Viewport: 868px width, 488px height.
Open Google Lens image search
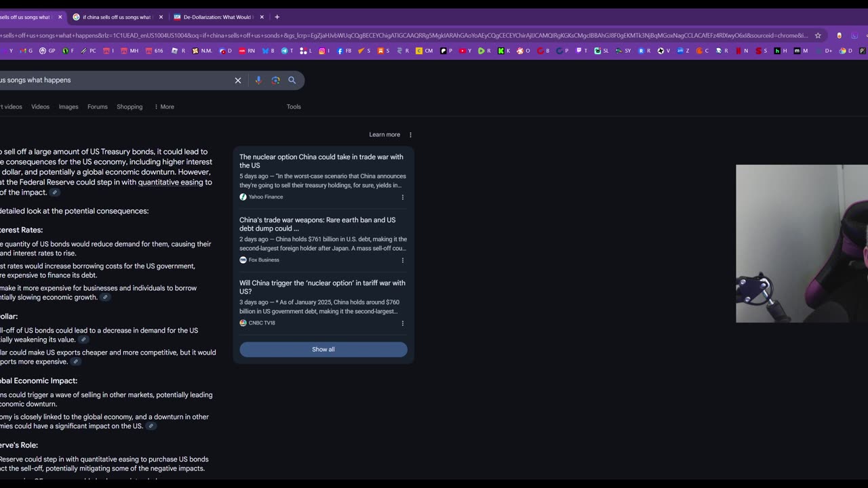(275, 80)
